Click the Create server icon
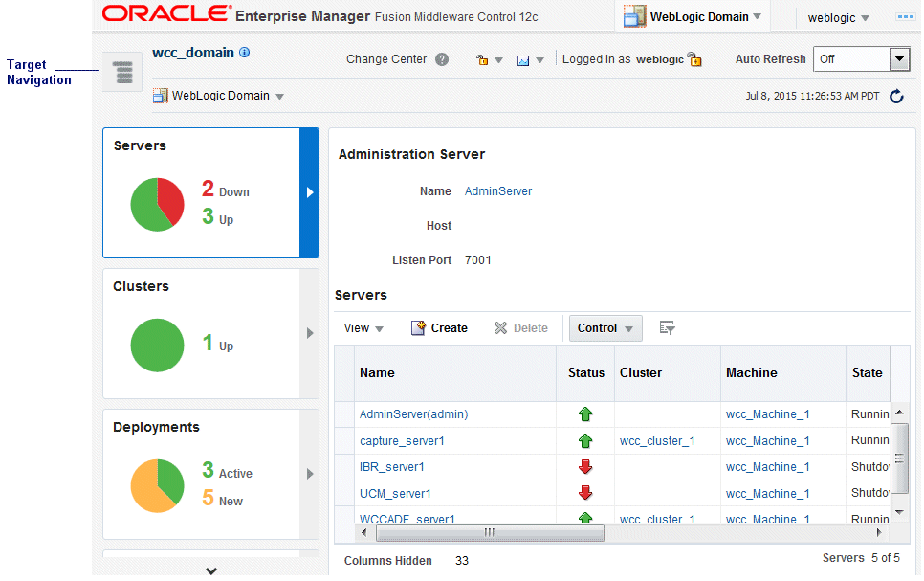This screenshot has height=581, width=924. click(x=418, y=328)
